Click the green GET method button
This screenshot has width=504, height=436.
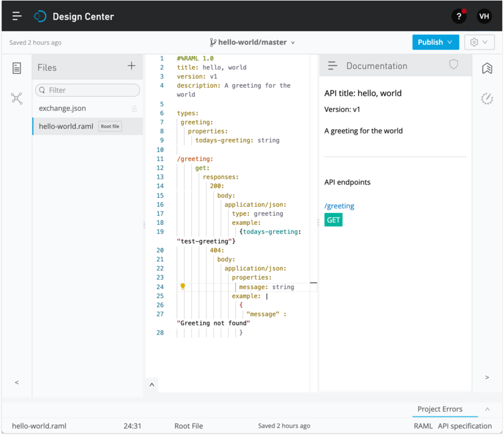(x=333, y=220)
